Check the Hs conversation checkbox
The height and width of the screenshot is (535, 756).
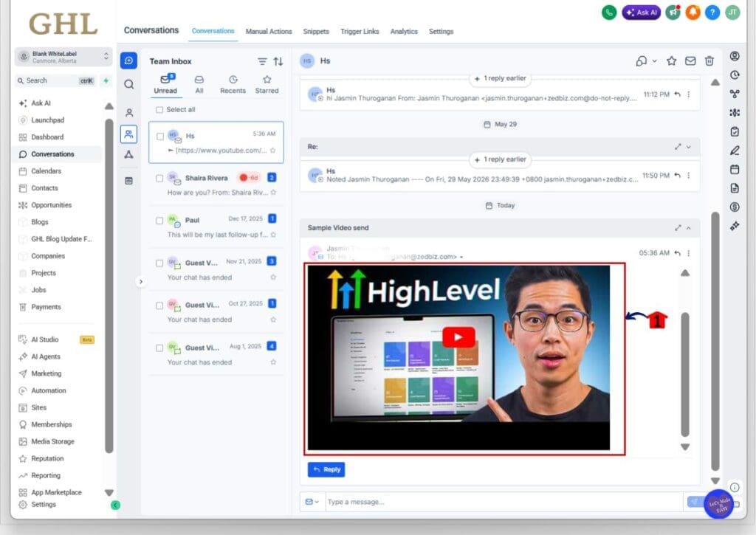tap(160, 137)
